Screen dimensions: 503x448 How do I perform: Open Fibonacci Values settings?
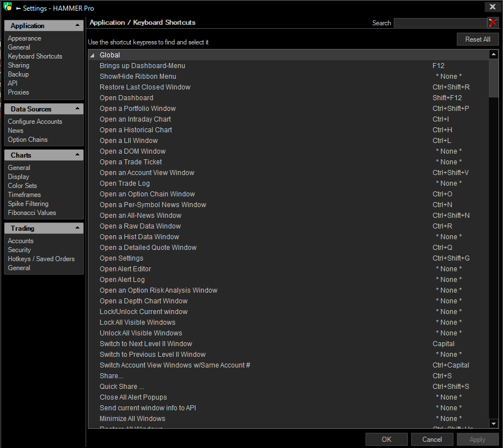[x=32, y=213]
